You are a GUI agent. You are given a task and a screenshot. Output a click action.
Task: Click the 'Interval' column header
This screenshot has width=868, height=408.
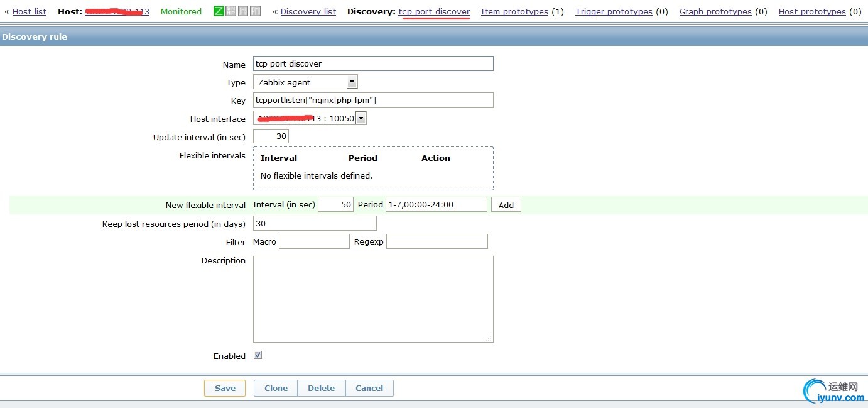click(x=279, y=158)
